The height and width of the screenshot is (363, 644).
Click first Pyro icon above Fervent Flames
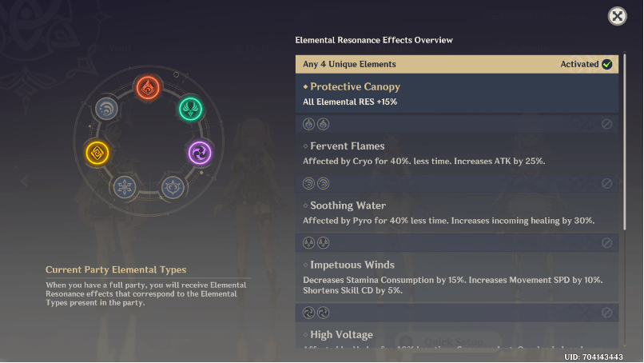coord(308,124)
